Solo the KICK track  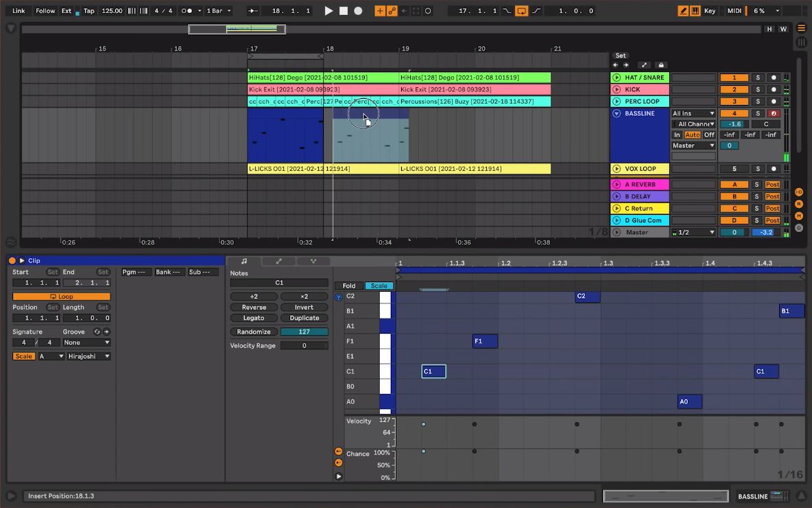coord(758,89)
